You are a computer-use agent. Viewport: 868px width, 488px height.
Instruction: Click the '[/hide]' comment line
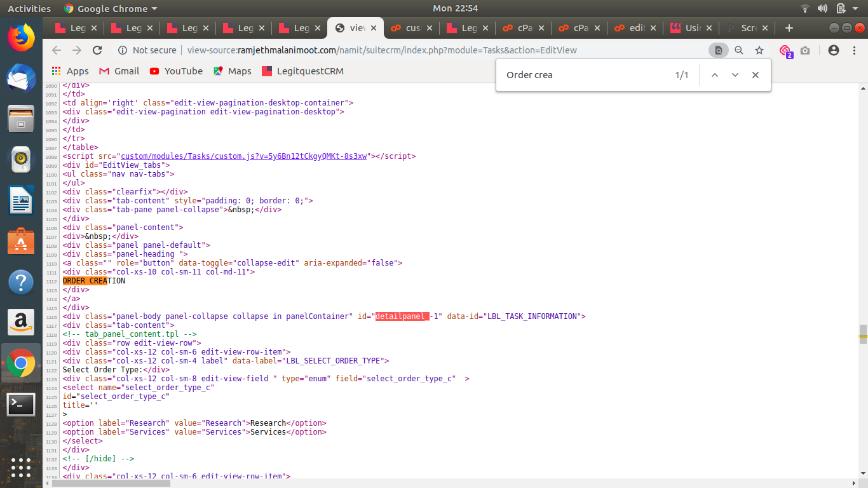[x=98, y=458]
